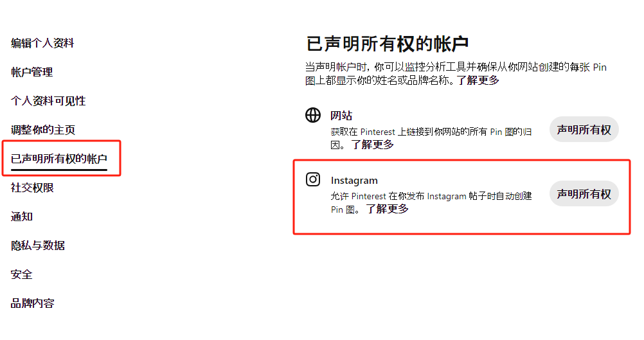Open 编辑个人资料 settings page

point(42,43)
